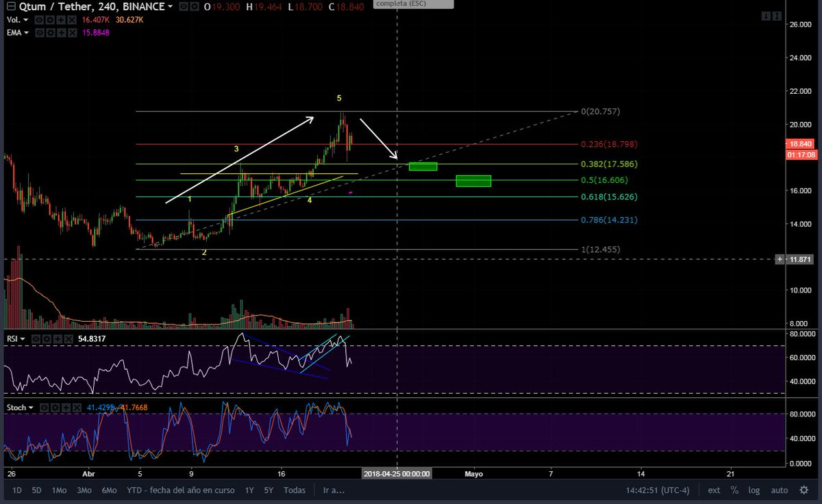Open Vol. indicator settings gear
This screenshot has width=822, height=504.
click(50, 20)
